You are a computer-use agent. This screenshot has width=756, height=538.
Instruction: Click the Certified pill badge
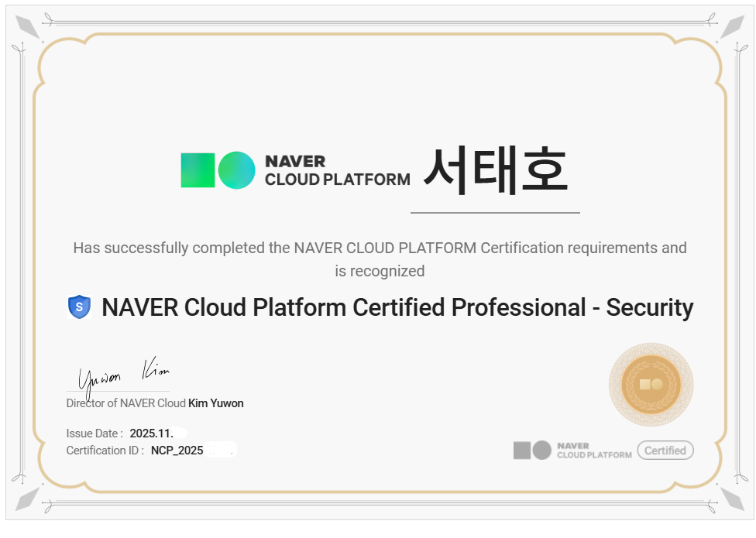(665, 451)
